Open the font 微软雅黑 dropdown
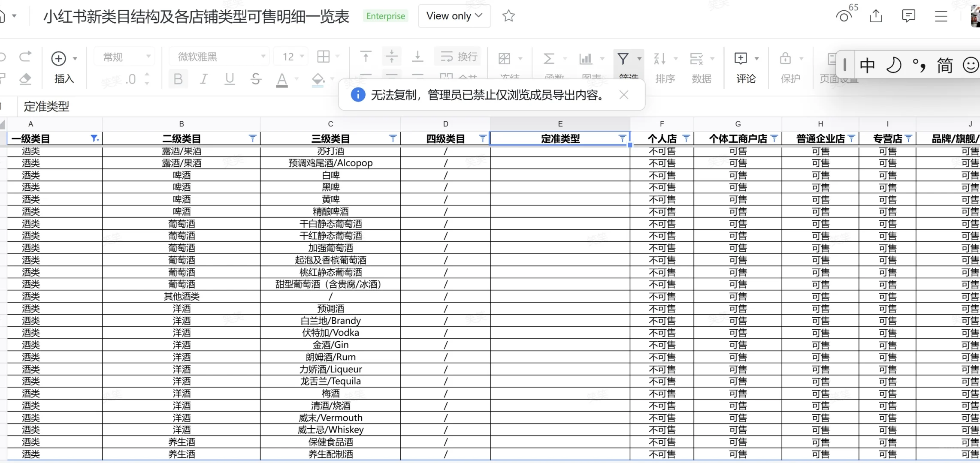The image size is (980, 463). pyautogui.click(x=219, y=57)
